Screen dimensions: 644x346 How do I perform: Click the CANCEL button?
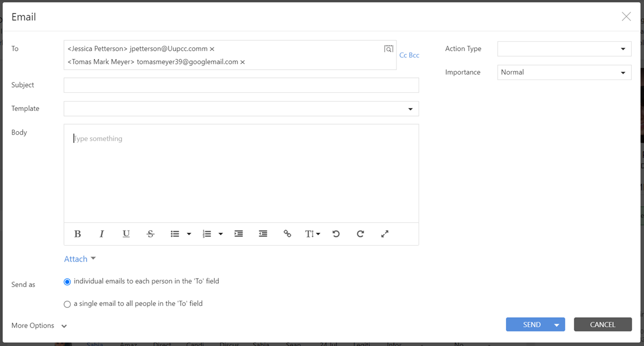tap(603, 324)
